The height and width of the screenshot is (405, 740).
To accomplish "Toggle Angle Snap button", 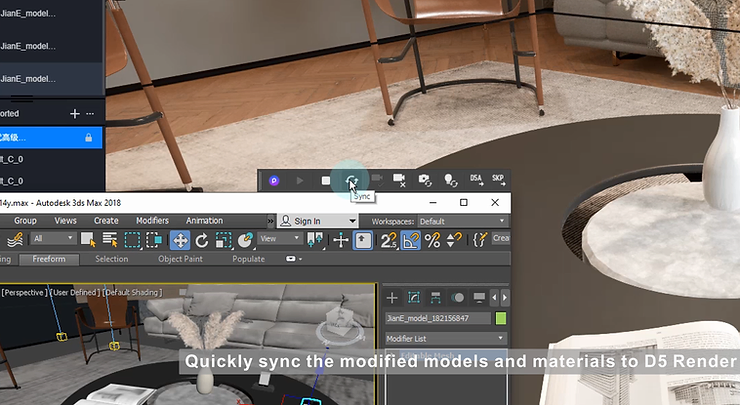I will click(410, 240).
